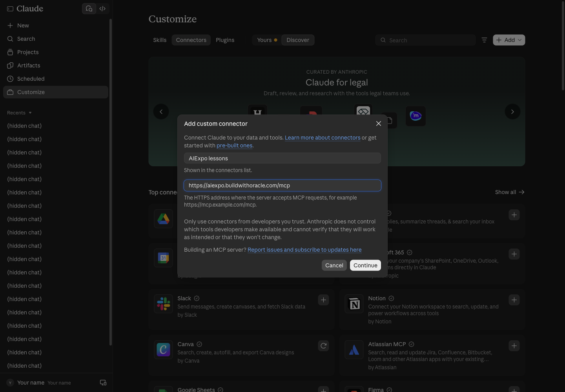The height and width of the screenshot is (392, 565).
Task: Open Report issues and subscribe link
Action: click(x=304, y=250)
